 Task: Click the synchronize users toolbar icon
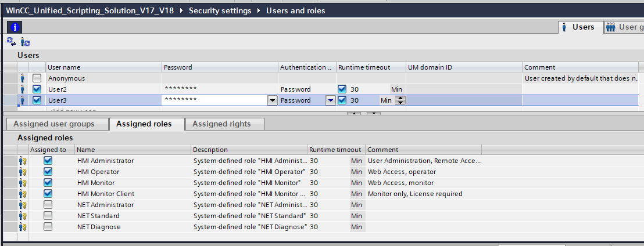click(11, 41)
